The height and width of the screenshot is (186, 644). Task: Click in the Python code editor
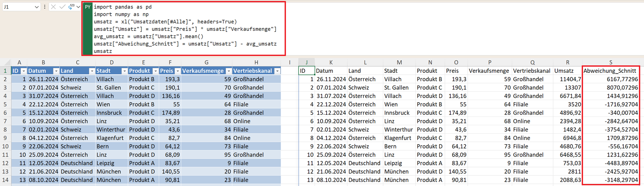tap(189, 29)
